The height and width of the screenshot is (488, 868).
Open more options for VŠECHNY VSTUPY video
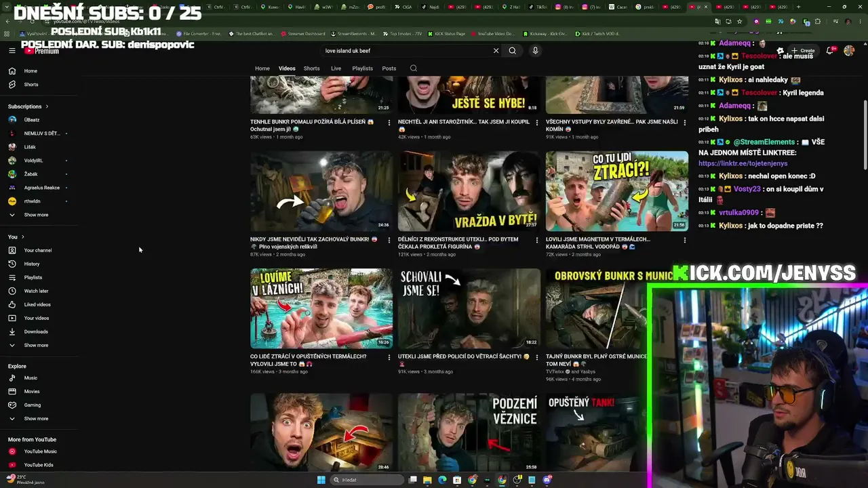684,123
